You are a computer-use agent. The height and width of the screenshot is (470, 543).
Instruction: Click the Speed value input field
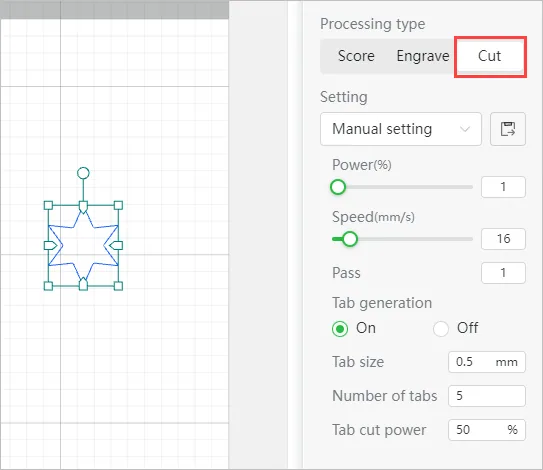(503, 239)
